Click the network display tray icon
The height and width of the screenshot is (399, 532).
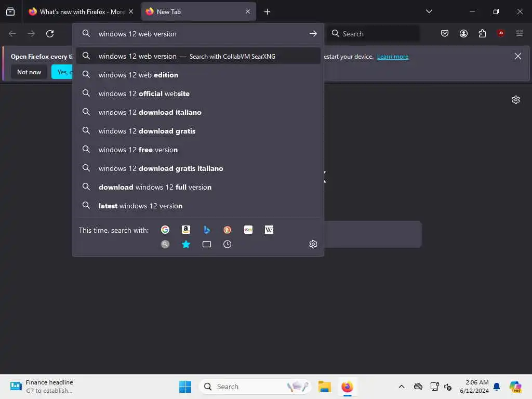tap(434, 387)
